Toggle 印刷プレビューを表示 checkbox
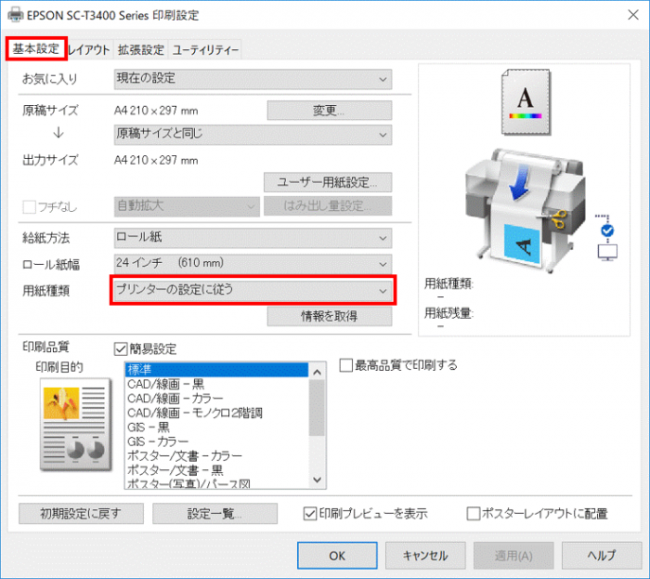This screenshot has width=650, height=579. tap(311, 514)
